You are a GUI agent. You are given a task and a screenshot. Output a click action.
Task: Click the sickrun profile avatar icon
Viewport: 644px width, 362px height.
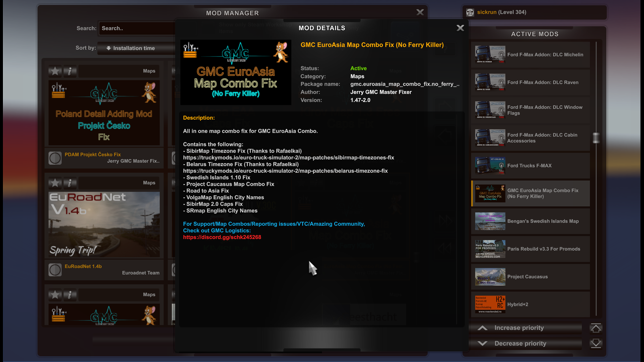pos(470,12)
